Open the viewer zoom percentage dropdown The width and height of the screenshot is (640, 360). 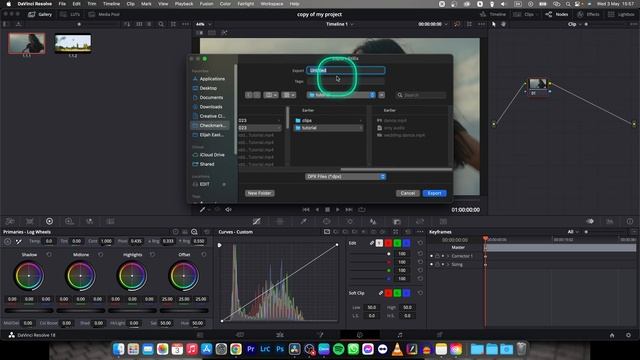pyautogui.click(x=203, y=24)
